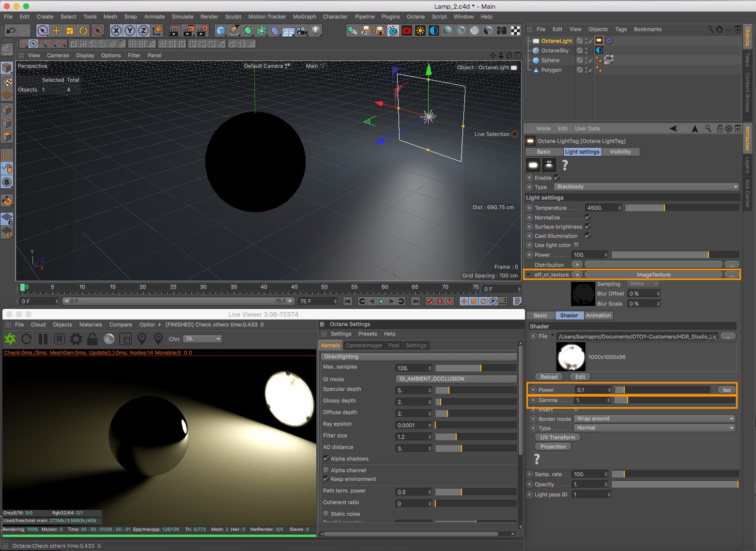Pause the Live Viewer render
The width and height of the screenshot is (756, 551).
(x=43, y=339)
